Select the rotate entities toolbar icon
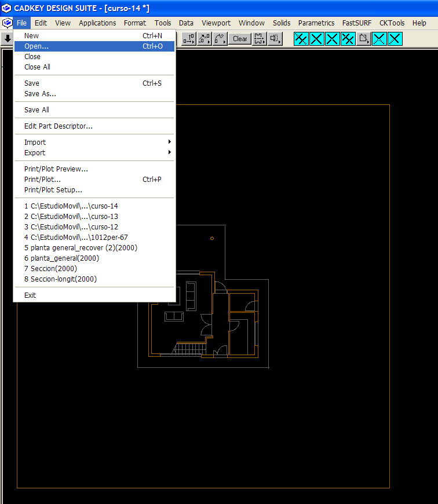438x504 pixels. click(220, 39)
